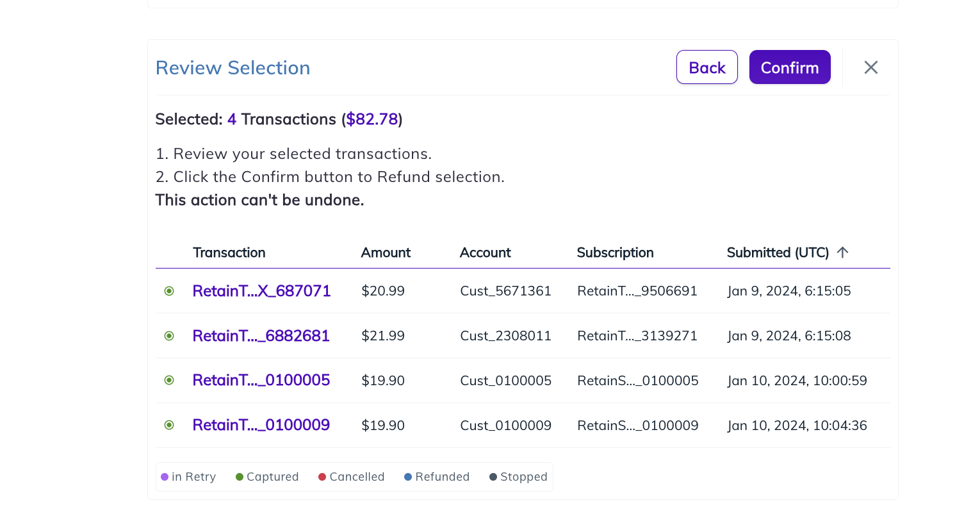Click the $19.90 amount for Cust_0100005
Viewport: 980px width, 523px height.
point(383,381)
